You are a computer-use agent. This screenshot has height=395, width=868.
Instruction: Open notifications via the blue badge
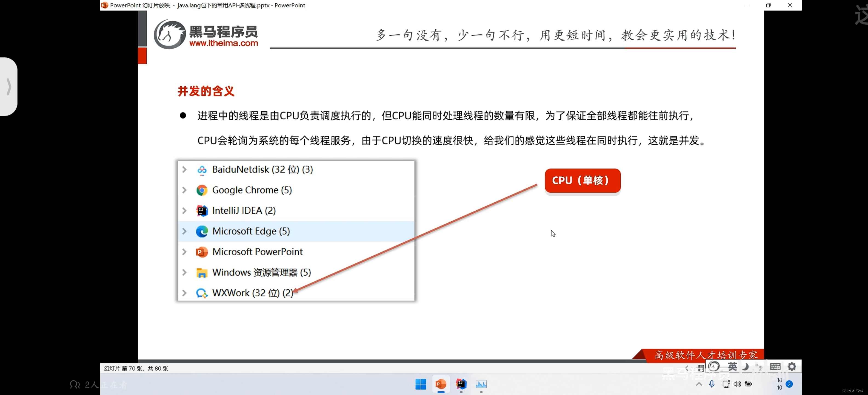click(789, 384)
